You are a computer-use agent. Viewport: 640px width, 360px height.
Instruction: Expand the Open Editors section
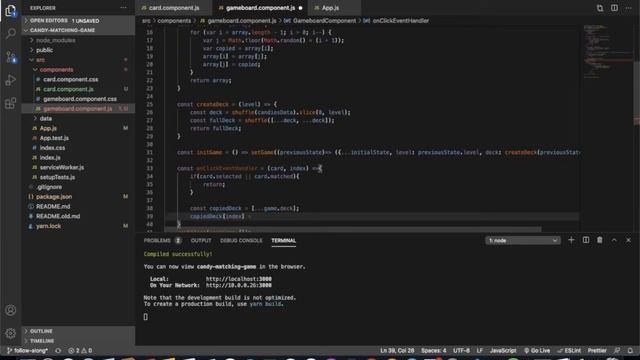[78, 20]
